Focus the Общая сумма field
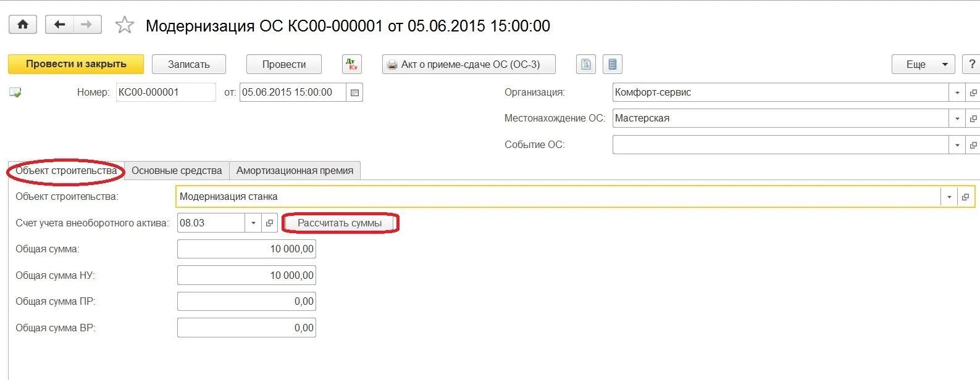The image size is (980, 380). coord(246,249)
